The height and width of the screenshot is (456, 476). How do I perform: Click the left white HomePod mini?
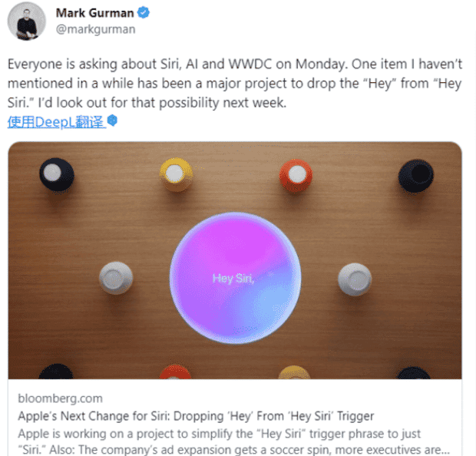[x=116, y=278]
